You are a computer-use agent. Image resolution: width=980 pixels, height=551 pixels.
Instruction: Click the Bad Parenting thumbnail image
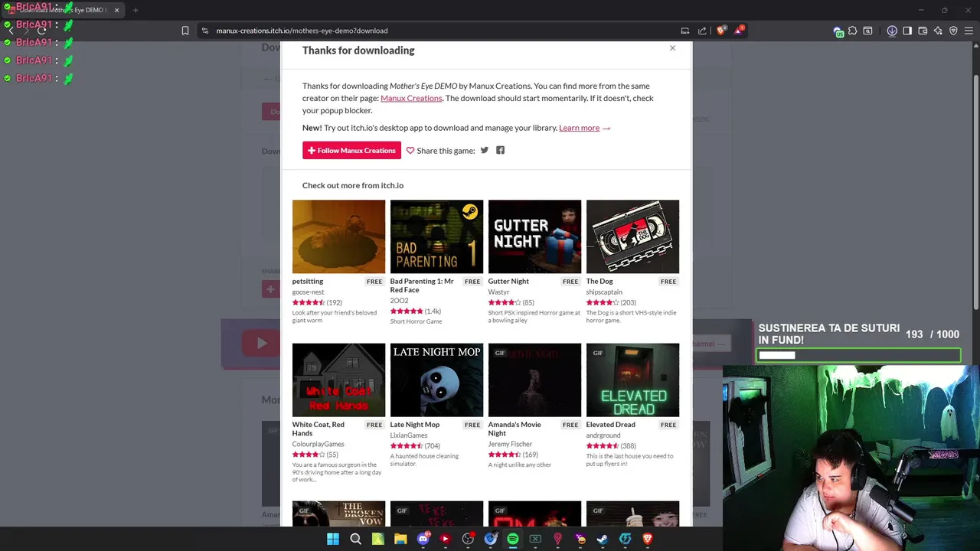pyautogui.click(x=436, y=236)
